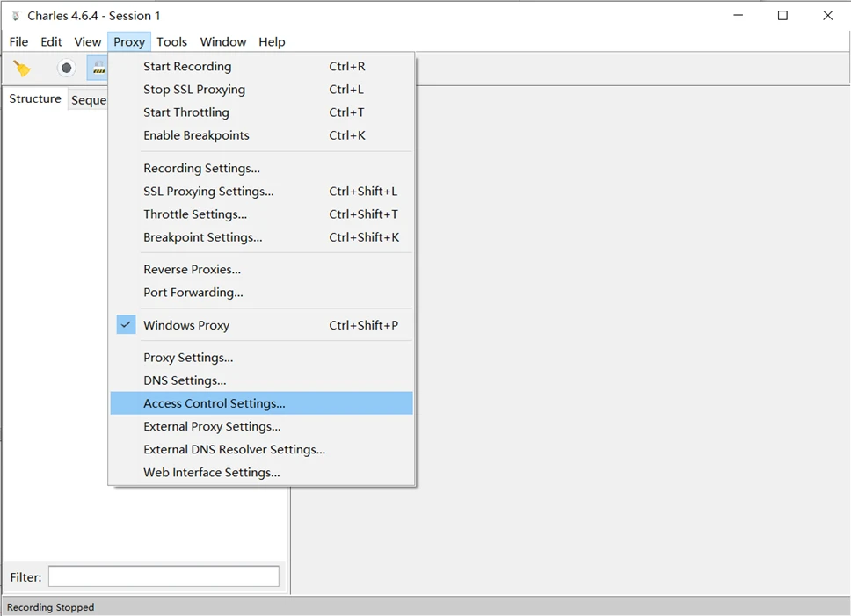Open Web Interface Settings...

pyautogui.click(x=262, y=472)
